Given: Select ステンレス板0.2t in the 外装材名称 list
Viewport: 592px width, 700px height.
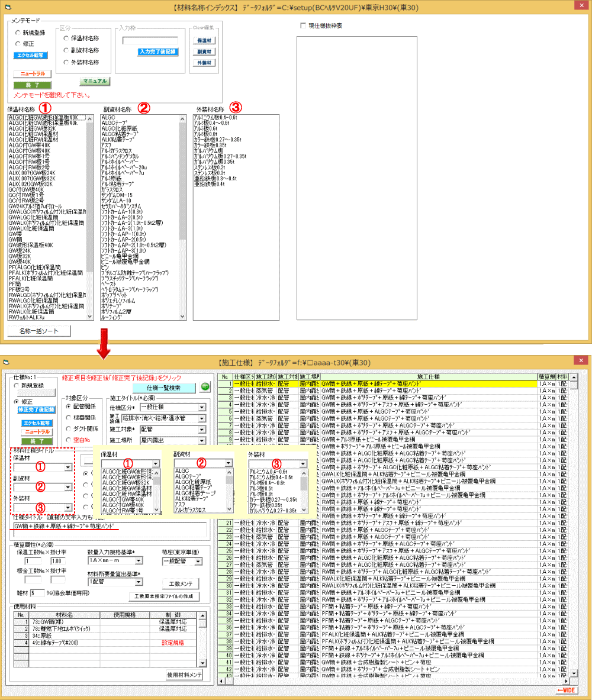Looking at the screenshot, I should tap(210, 167).
